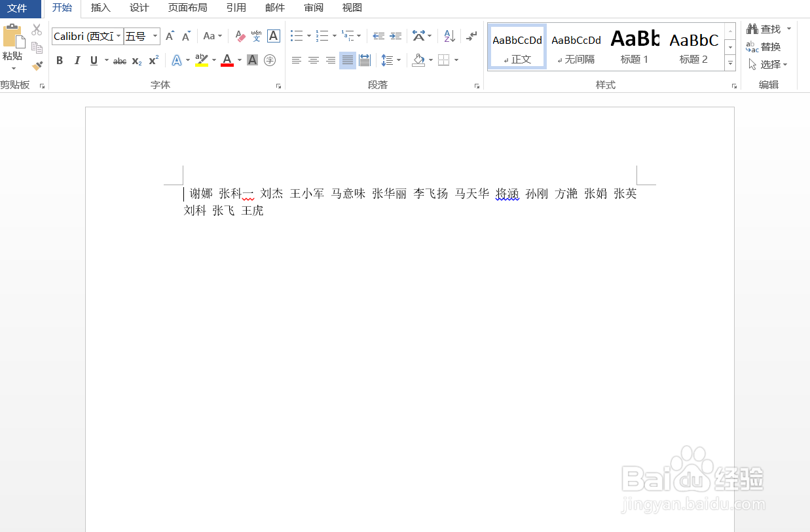
Task: Apply the enclose characters formatting
Action: tap(270, 60)
